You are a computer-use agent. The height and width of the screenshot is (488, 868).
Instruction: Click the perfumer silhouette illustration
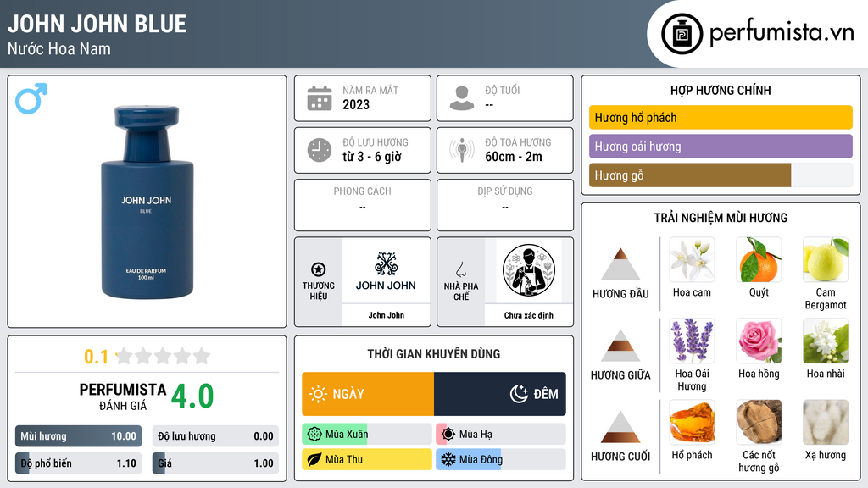click(x=529, y=270)
